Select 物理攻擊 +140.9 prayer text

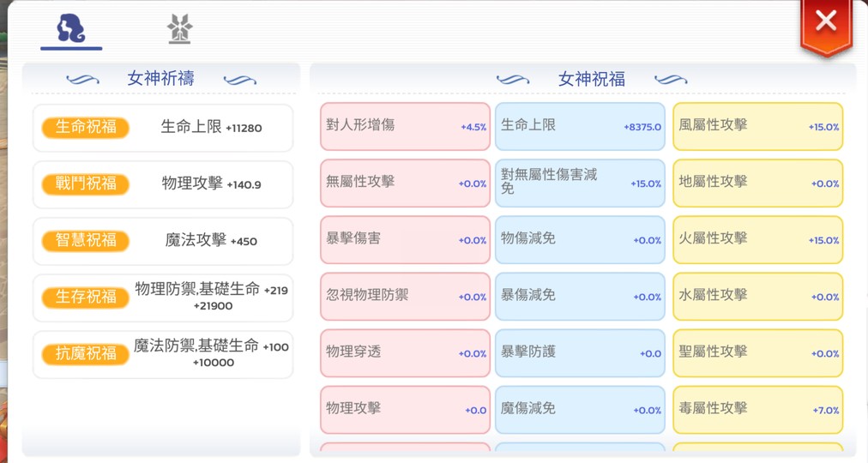(x=212, y=183)
